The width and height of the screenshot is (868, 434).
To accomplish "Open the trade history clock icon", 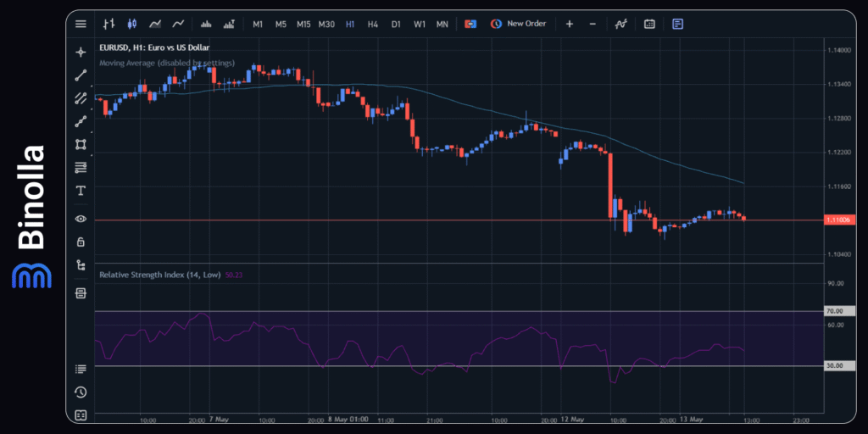I will (81, 392).
